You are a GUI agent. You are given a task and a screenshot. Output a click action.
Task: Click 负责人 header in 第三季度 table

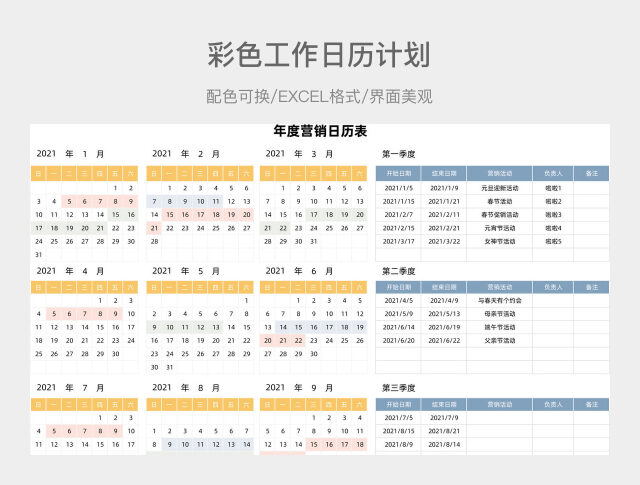[553, 405]
